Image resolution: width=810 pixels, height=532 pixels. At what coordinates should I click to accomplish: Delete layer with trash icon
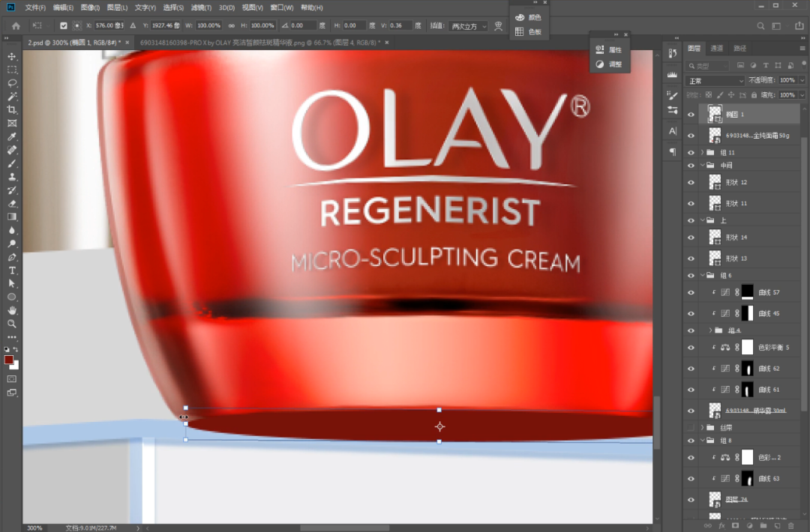coord(791,526)
